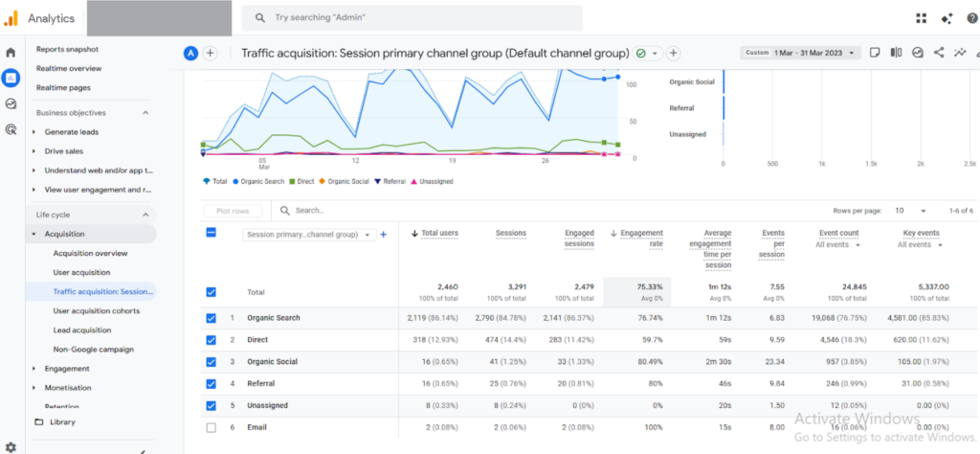980x454 pixels.
Task: Expand the Engagement section
Action: coord(67,369)
